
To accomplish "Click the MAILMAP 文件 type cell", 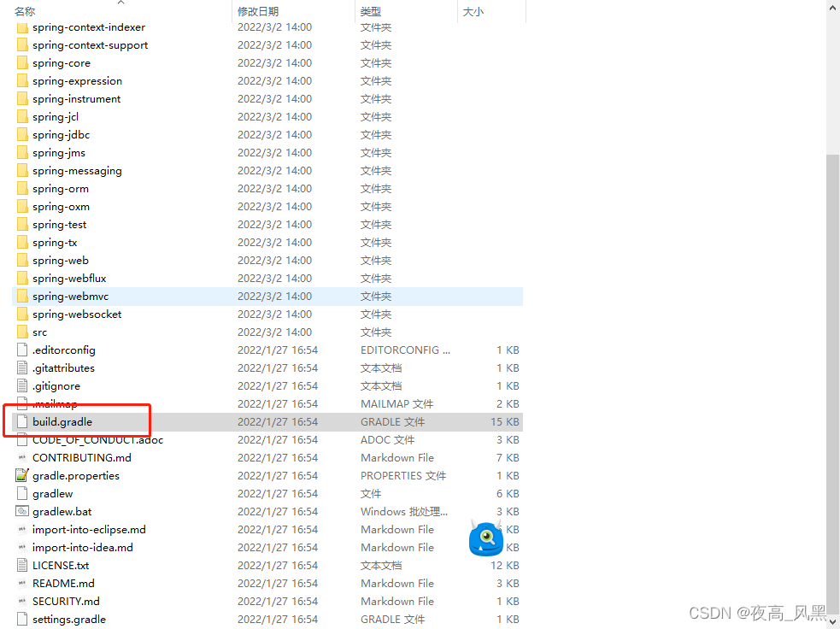I will click(397, 404).
